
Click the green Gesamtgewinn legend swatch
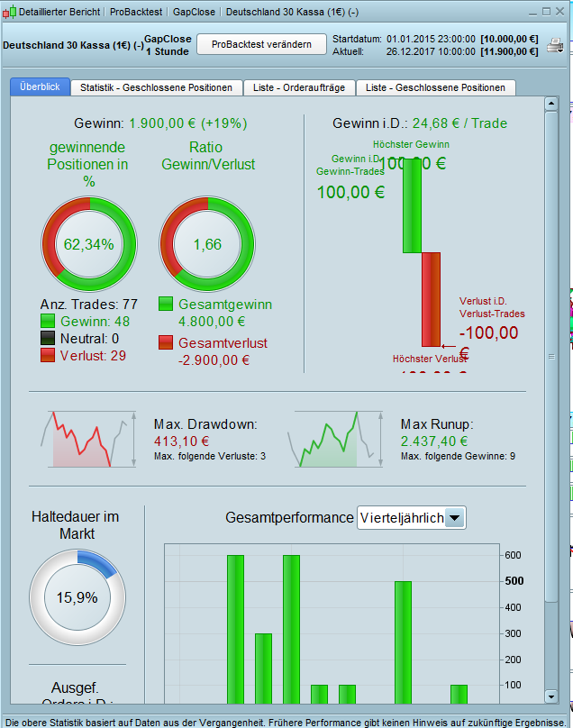166,305
